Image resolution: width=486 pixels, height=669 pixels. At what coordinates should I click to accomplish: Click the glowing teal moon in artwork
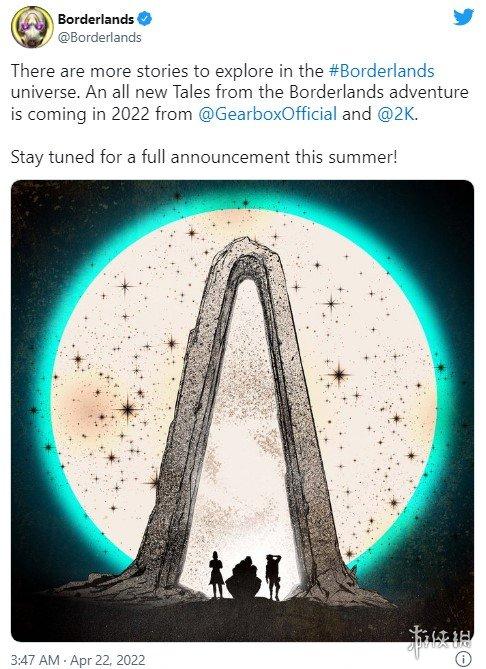tap(244, 397)
